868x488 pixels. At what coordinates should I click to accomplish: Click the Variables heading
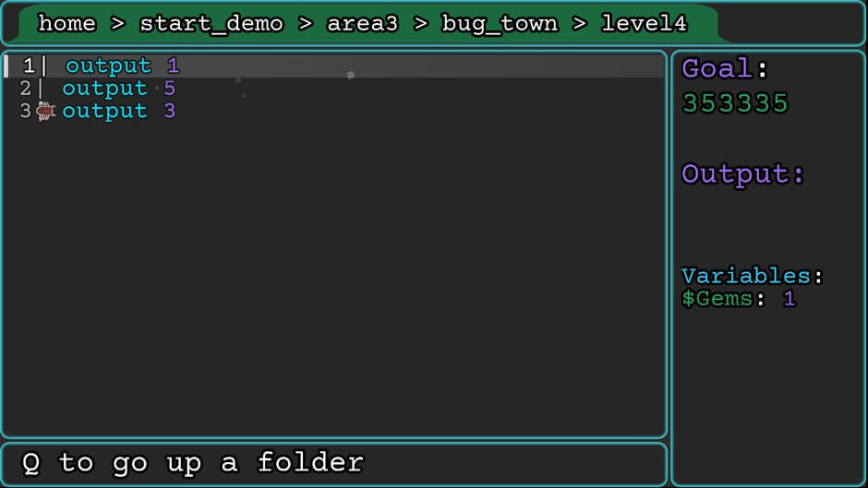[752, 276]
